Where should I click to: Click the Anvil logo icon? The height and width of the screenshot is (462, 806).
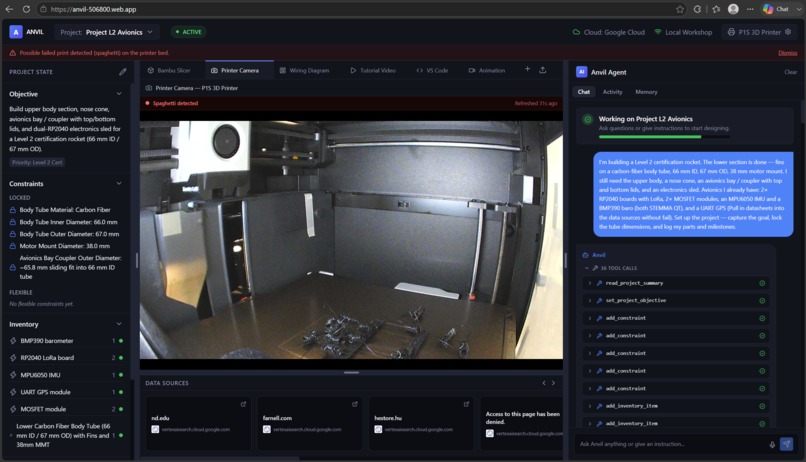pos(16,32)
